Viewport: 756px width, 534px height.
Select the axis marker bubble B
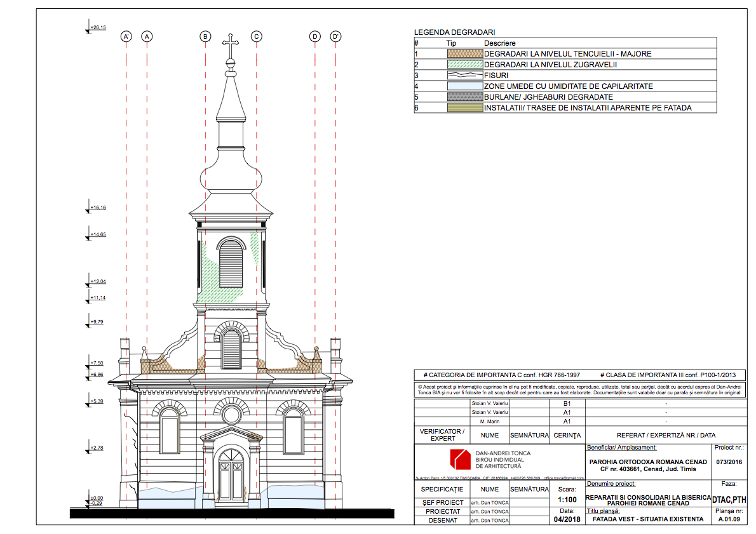click(x=205, y=37)
